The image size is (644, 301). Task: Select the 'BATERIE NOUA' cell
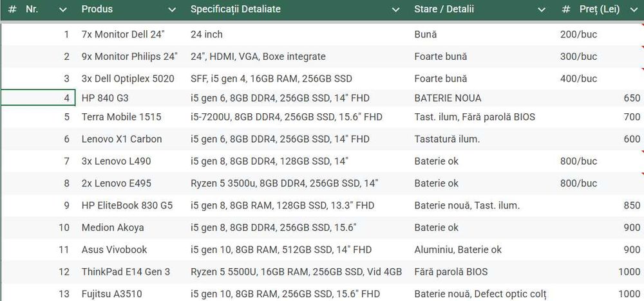pyautogui.click(x=448, y=98)
